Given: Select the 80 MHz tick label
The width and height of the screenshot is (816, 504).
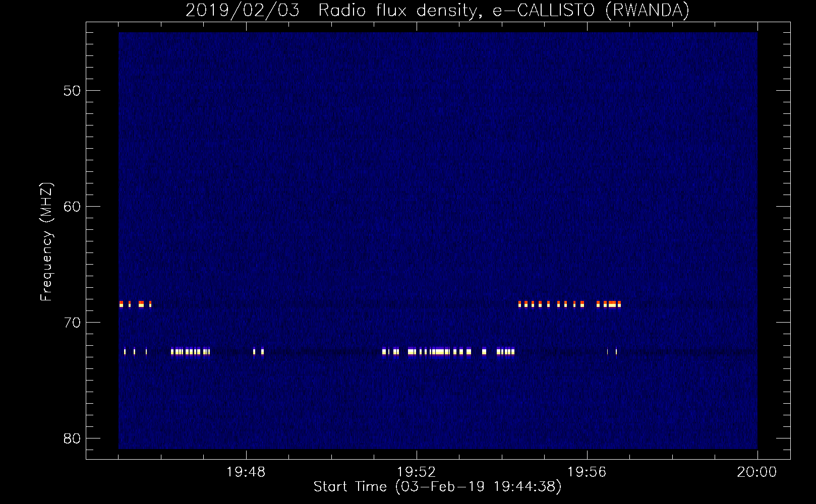Looking at the screenshot, I should coord(72,438).
